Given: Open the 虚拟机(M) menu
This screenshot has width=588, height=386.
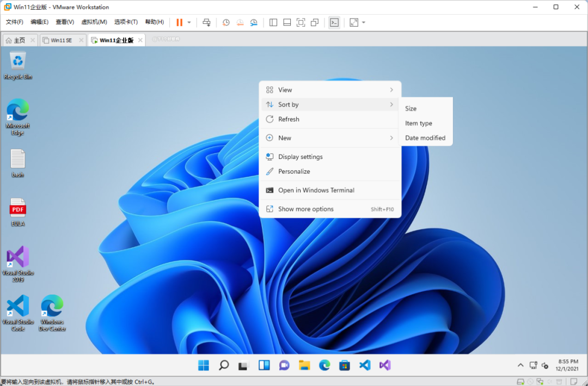Looking at the screenshot, I should (94, 22).
